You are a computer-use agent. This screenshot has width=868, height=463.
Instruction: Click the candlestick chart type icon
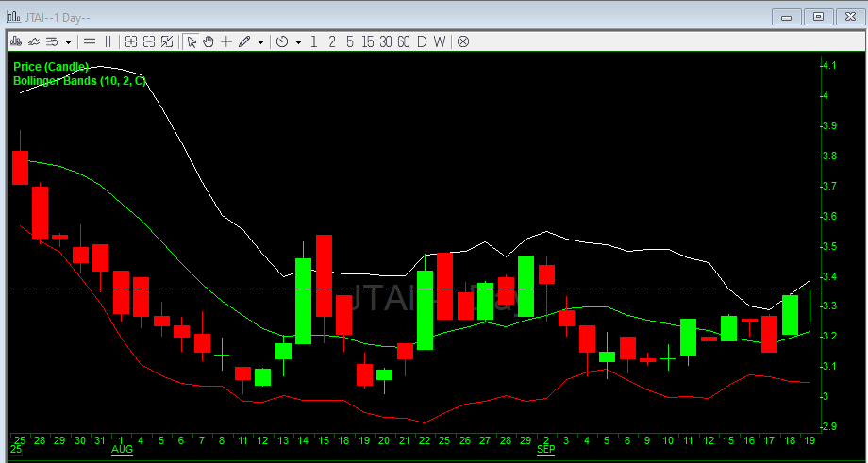(x=16, y=41)
